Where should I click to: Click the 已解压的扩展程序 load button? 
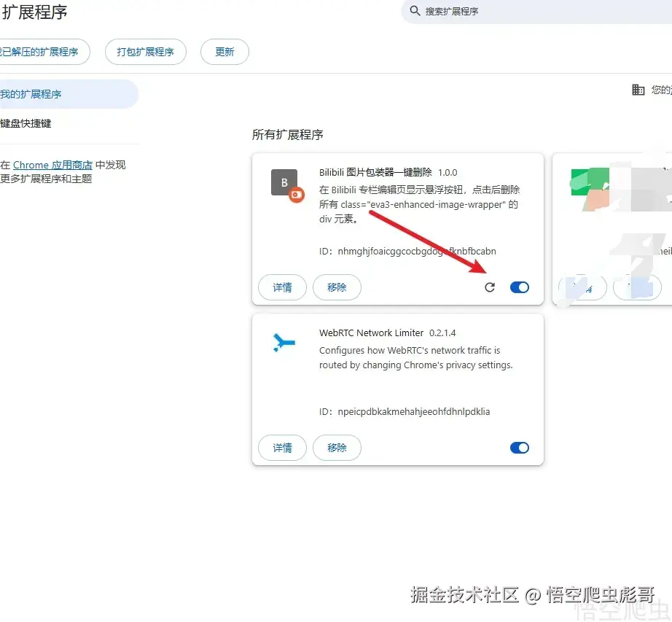(44, 52)
